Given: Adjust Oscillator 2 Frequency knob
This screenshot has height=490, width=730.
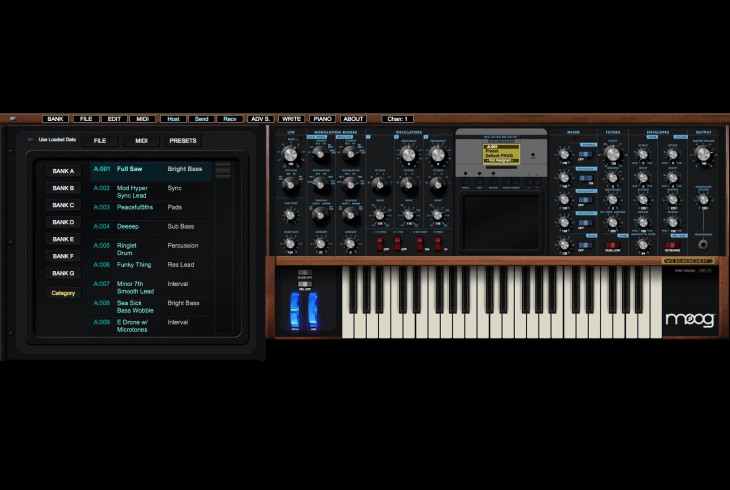Looking at the screenshot, I should (408, 154).
